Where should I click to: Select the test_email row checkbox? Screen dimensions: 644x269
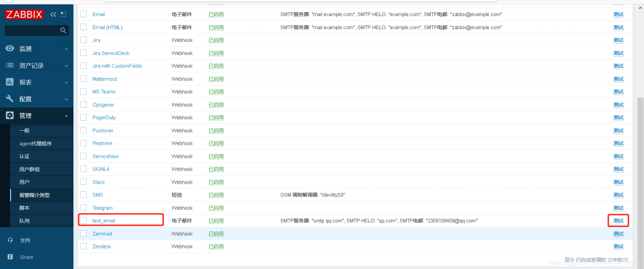[x=84, y=221]
